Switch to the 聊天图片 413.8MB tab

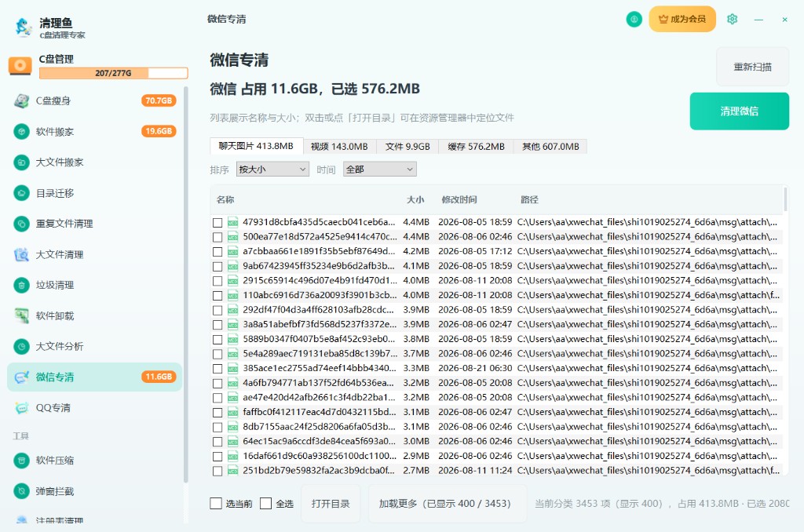pyautogui.click(x=257, y=146)
